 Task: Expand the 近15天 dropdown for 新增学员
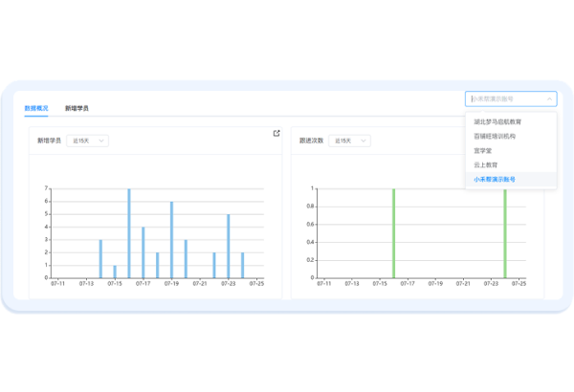pos(88,141)
